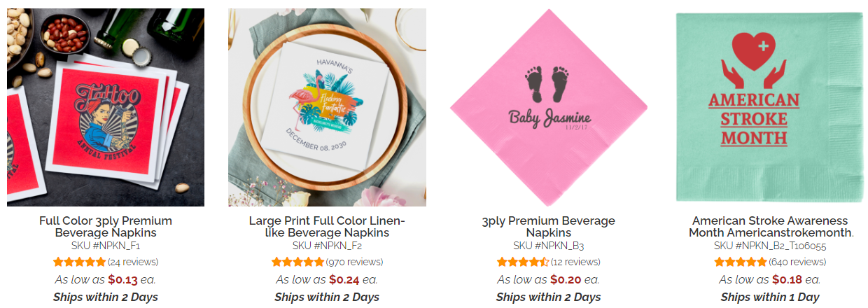Click the star rating with 640 reviews

[x=741, y=262]
